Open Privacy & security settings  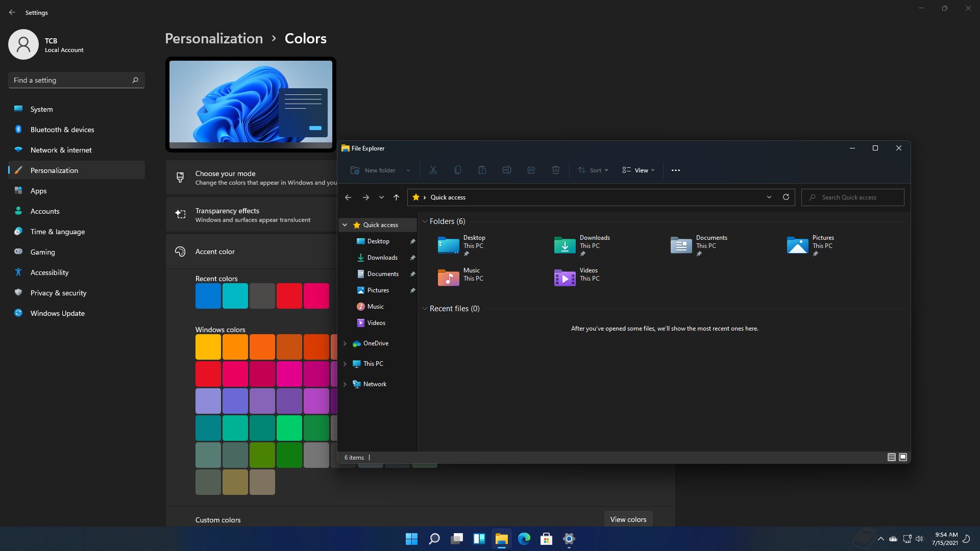pos(77,293)
